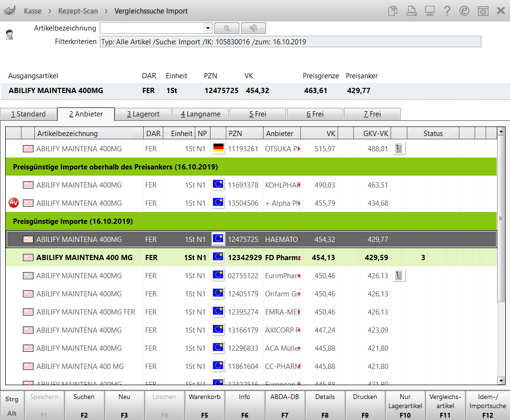Screen dimensions: 510x420
Task: Click the circled e icon in title bar
Action: click(x=465, y=10)
